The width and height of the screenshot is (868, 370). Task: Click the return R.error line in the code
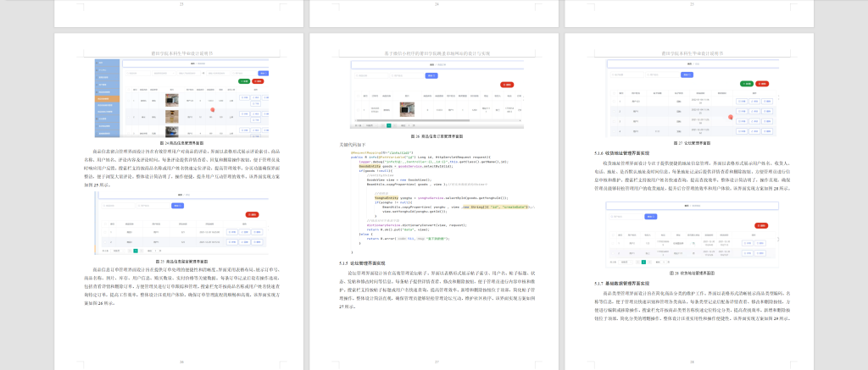click(x=408, y=238)
